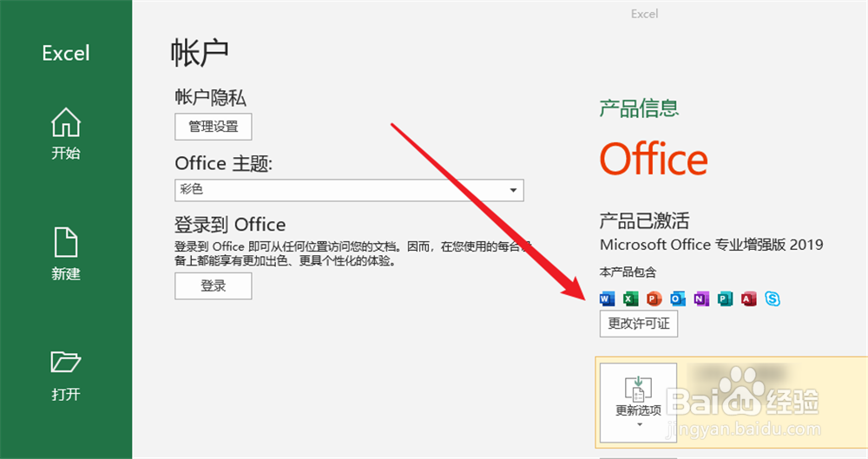Open the 更新选项 dropdown button

pos(638,403)
